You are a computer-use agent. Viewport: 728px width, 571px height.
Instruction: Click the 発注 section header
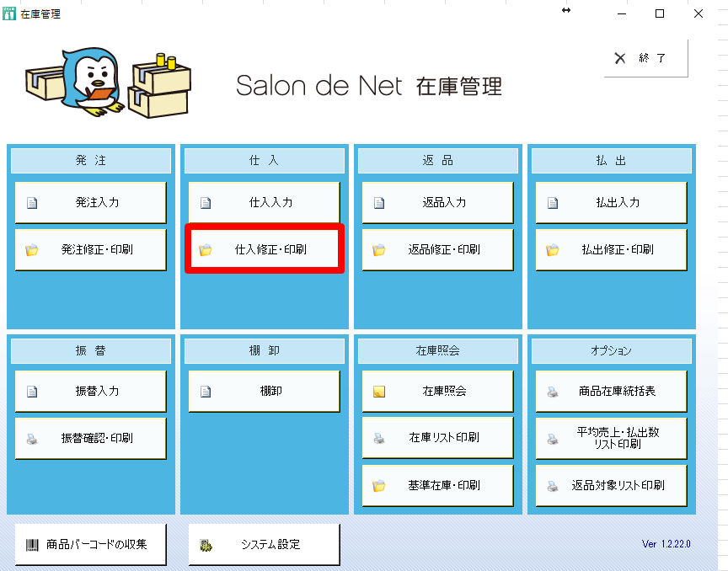[x=90, y=161]
